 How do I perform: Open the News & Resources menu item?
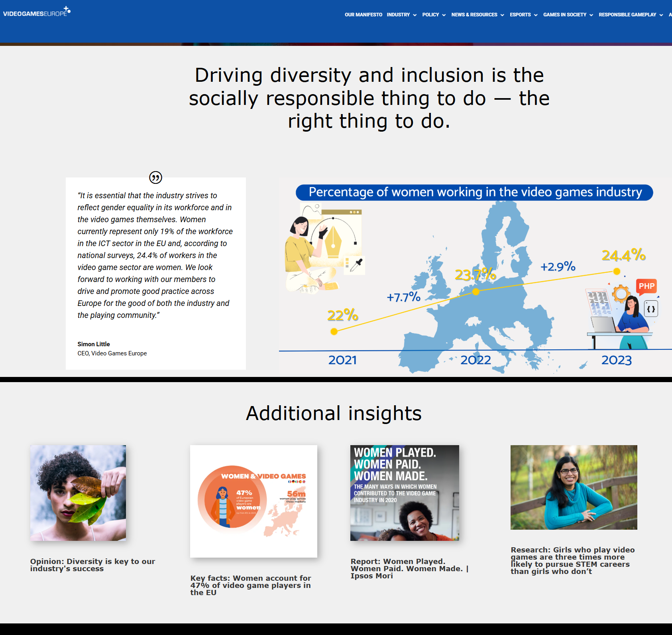point(474,15)
